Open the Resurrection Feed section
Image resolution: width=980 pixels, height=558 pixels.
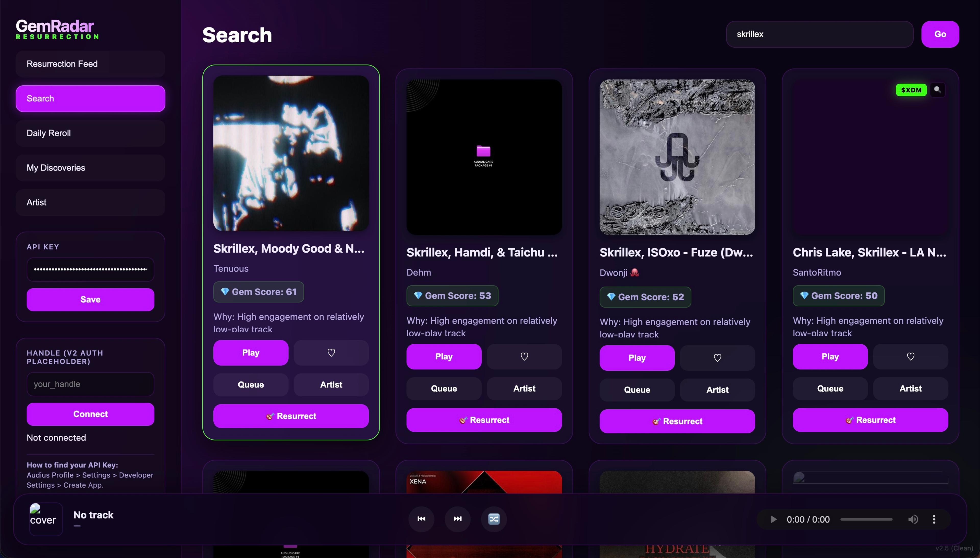coord(91,64)
